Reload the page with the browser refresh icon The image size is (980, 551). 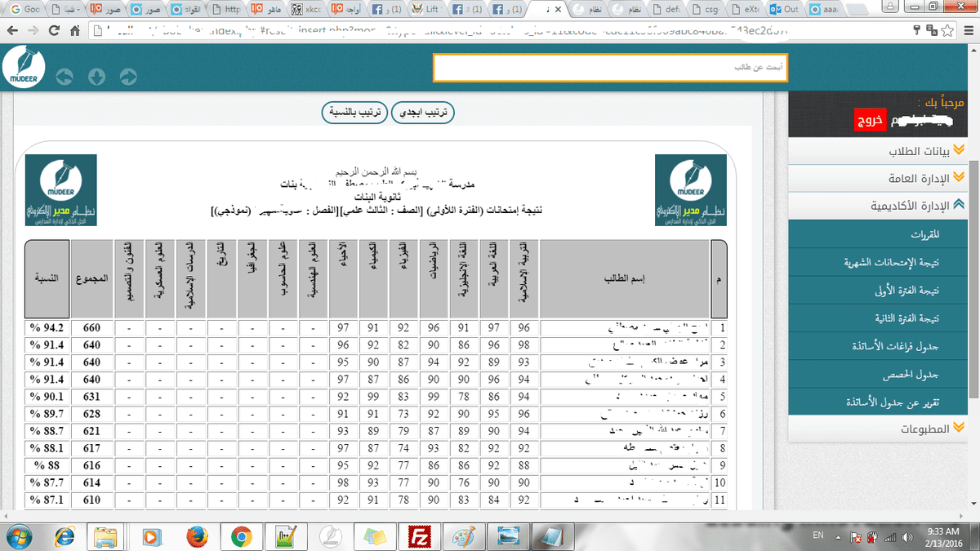pos(54,31)
